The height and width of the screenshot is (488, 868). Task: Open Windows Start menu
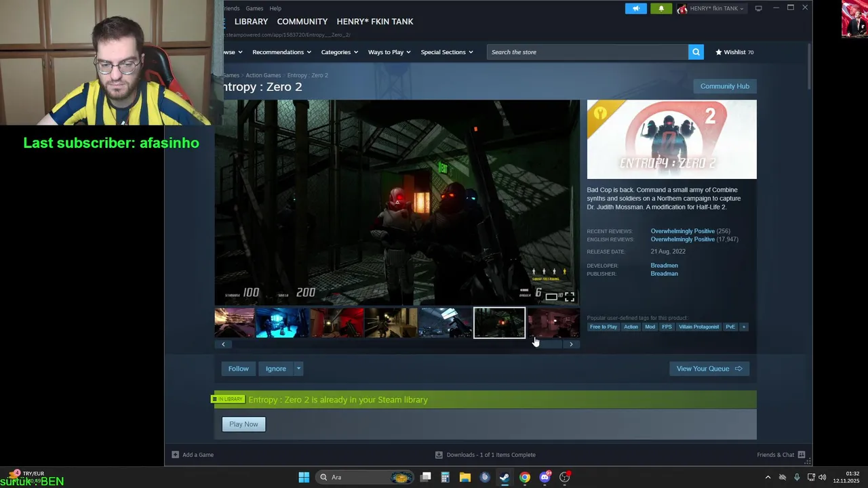coord(304,477)
